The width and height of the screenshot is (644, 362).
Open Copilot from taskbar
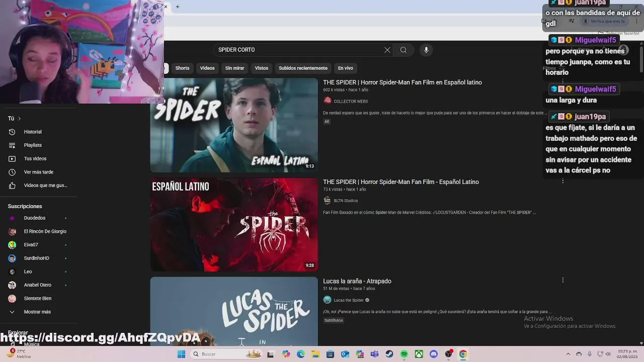point(286,354)
